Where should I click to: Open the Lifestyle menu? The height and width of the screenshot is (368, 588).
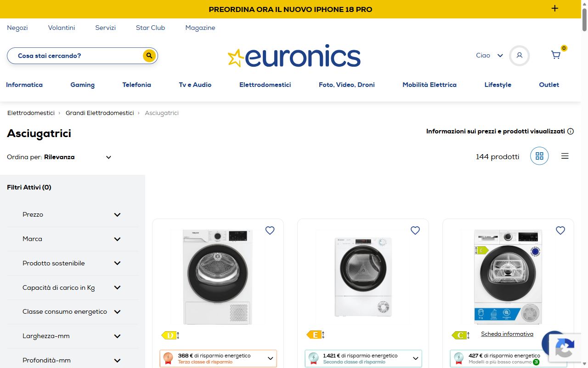pos(498,85)
